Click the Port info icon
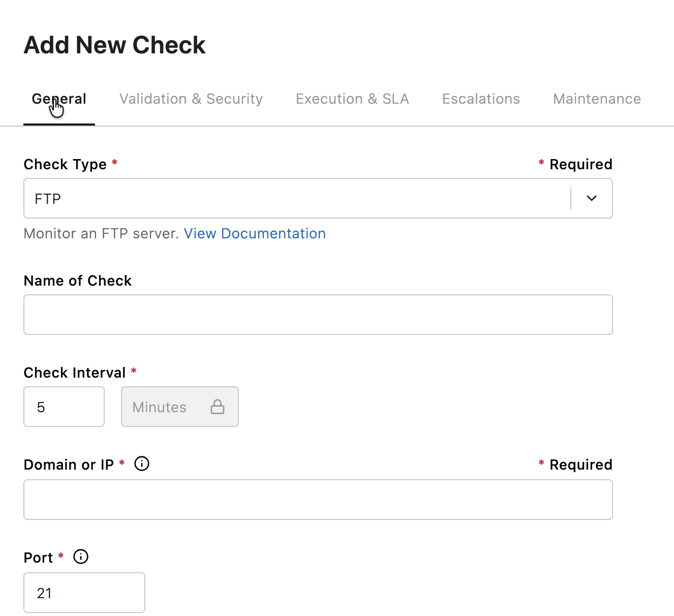 (81, 557)
